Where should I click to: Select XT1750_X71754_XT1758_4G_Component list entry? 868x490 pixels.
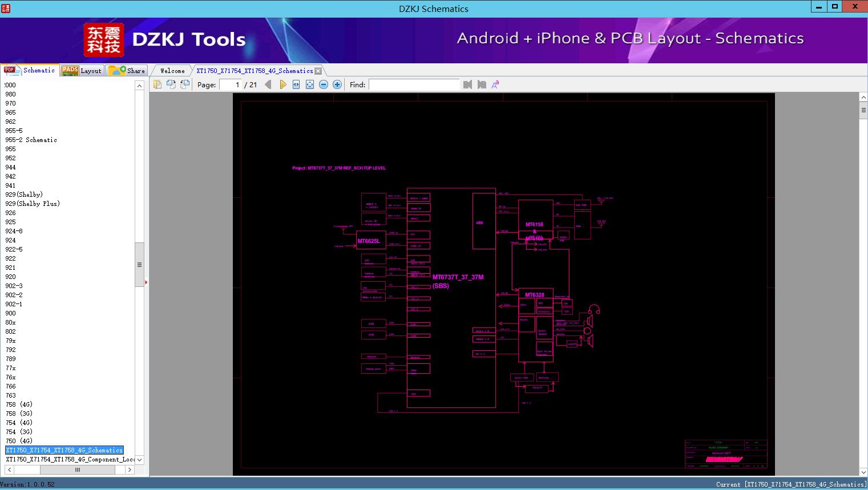click(x=70, y=459)
